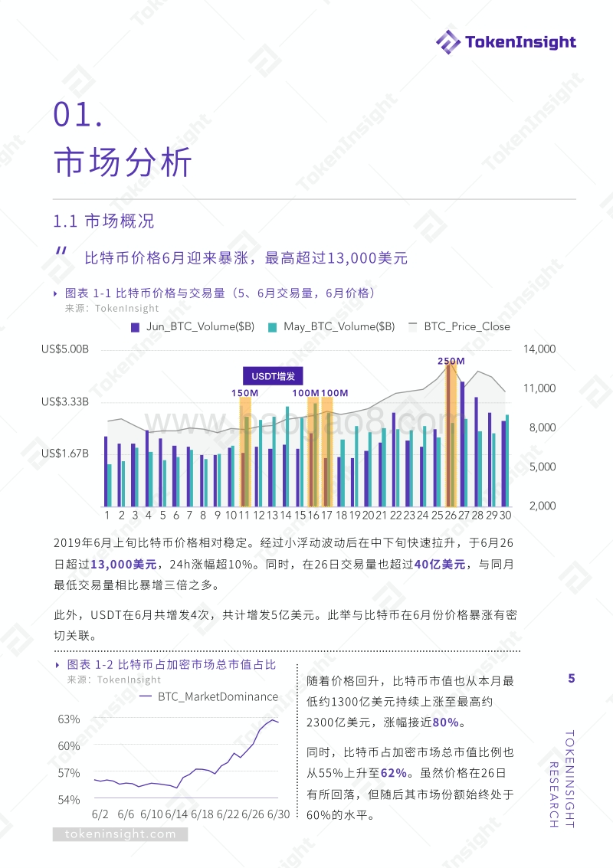This screenshot has height=868, width=613.
Task: Click dominance axis label "54%"
Action: [x=69, y=799]
